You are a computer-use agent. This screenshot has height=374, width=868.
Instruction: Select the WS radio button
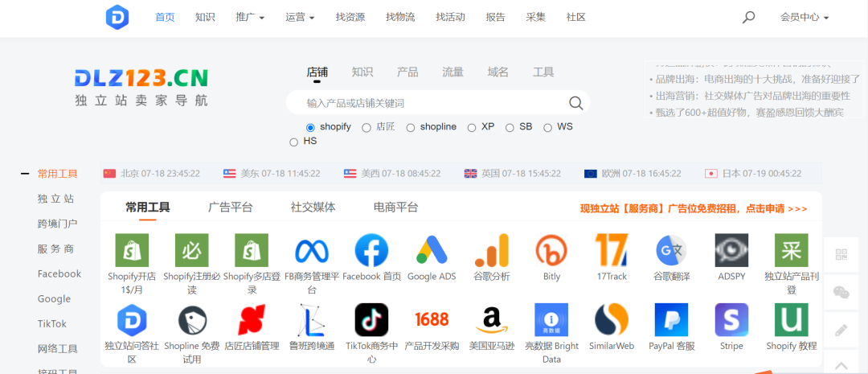(547, 127)
